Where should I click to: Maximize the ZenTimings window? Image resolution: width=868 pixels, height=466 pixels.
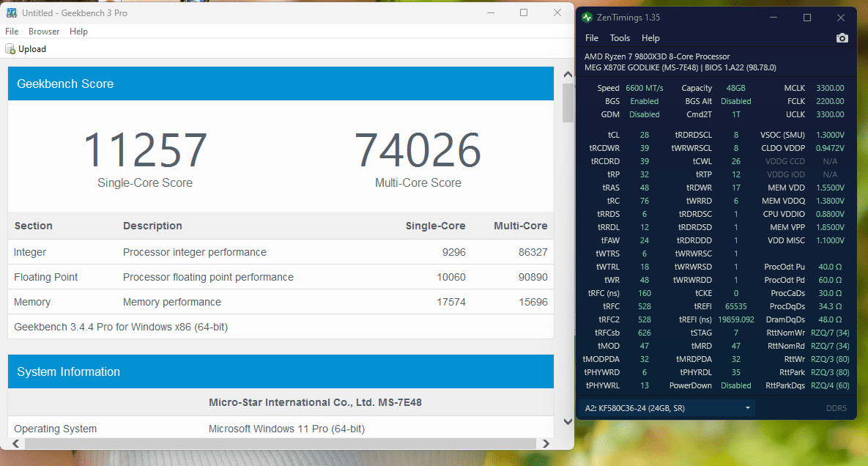pyautogui.click(x=807, y=18)
